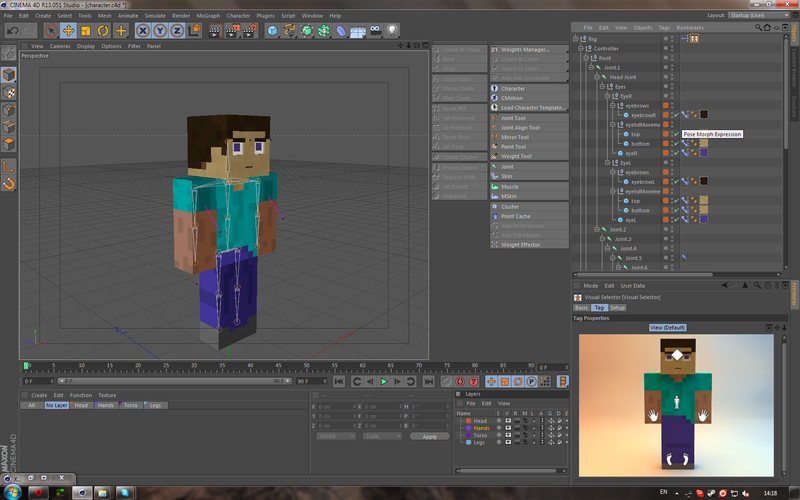Click the purple eyeR material tag
800x500 pixels.
tap(704, 153)
